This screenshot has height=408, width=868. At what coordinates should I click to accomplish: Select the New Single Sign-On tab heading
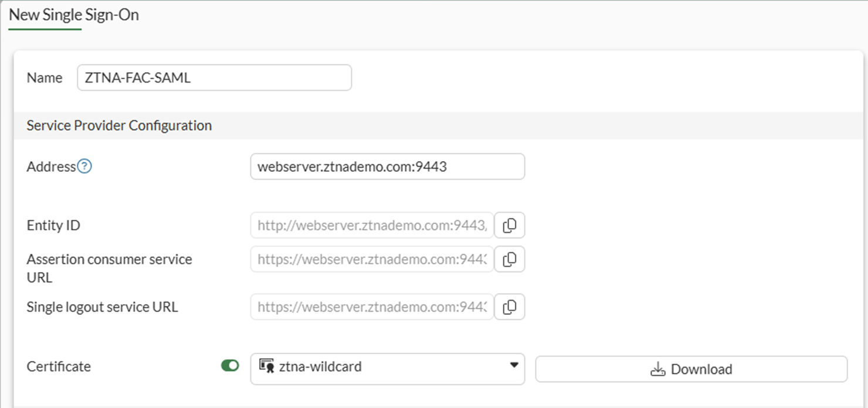(x=74, y=15)
